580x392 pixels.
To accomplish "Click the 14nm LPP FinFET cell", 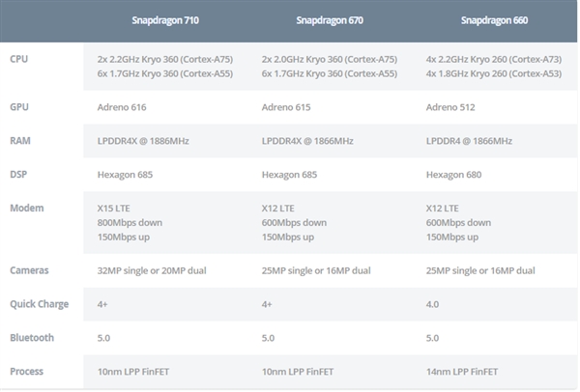I will (462, 371).
